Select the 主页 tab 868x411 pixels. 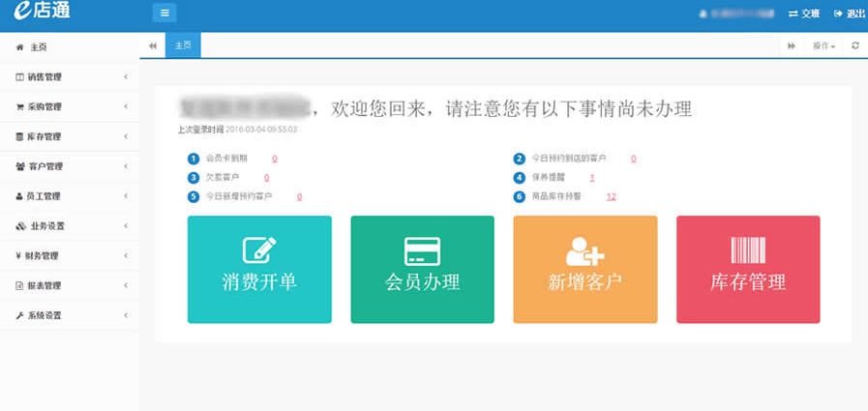[x=183, y=45]
